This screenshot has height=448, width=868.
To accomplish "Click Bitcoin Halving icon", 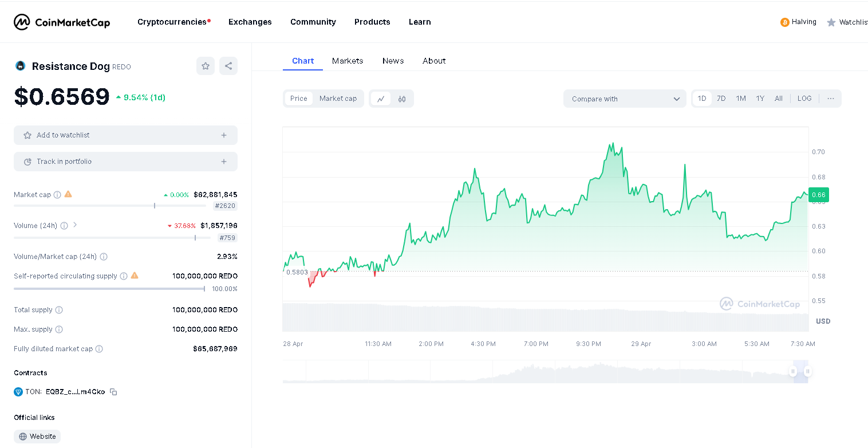I will point(784,22).
